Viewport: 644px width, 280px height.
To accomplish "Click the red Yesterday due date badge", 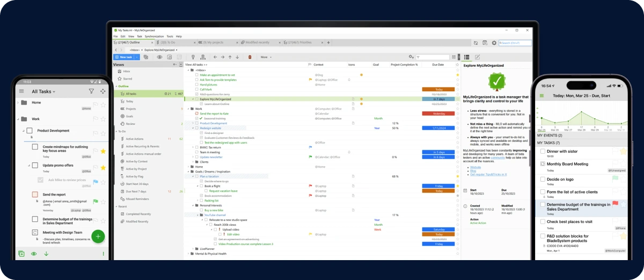I will pyautogui.click(x=438, y=113).
